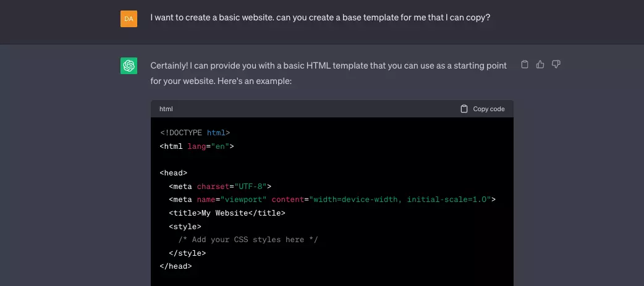Click the closing </style> tag line
644x286 pixels.
tap(187, 253)
